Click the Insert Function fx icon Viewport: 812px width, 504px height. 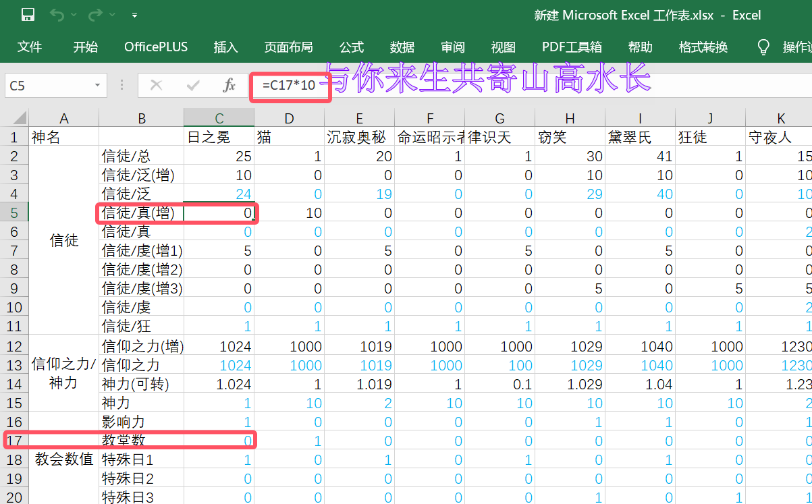[x=229, y=85]
